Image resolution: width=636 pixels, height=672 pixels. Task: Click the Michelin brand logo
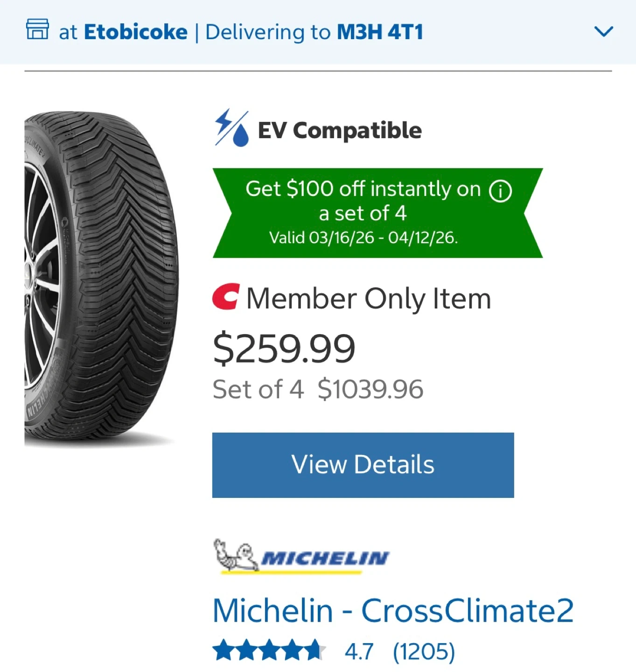301,556
